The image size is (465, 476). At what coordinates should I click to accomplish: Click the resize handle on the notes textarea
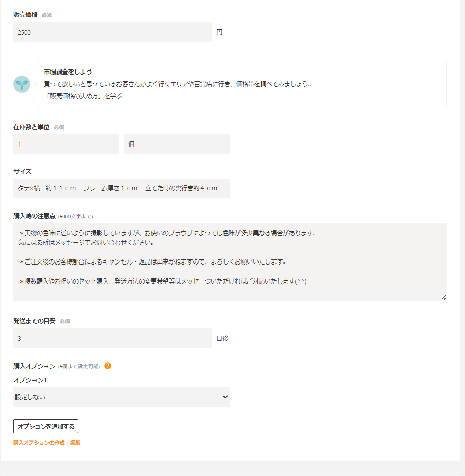click(x=443, y=297)
